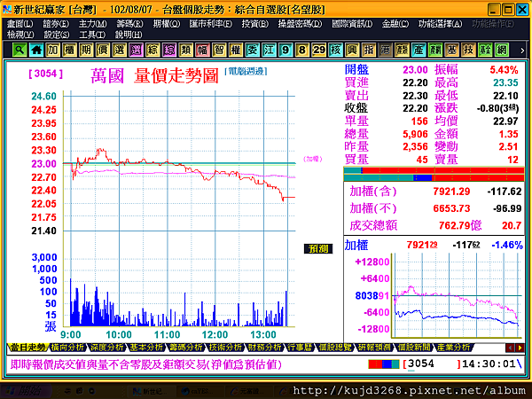Click the 加 toolbar icon
The height and width of the screenshot is (399, 532).
click(53, 50)
